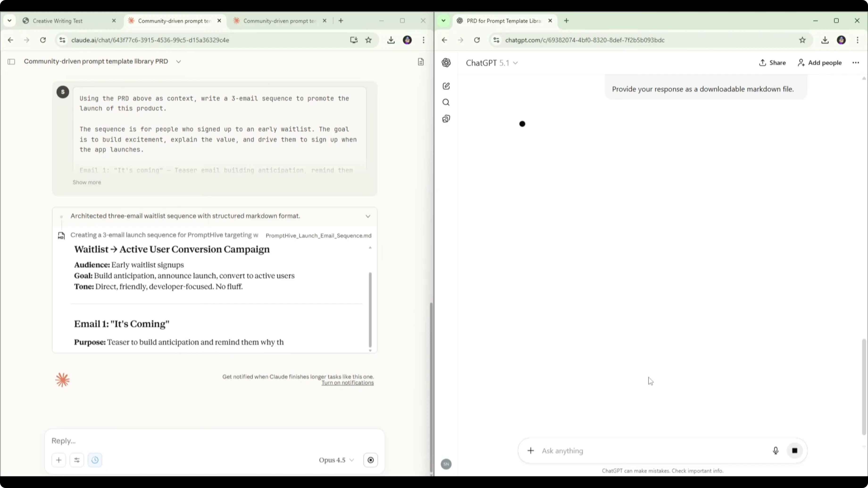Share the ChatGPT conversation
This screenshot has height=488, width=868.
pyautogui.click(x=773, y=63)
